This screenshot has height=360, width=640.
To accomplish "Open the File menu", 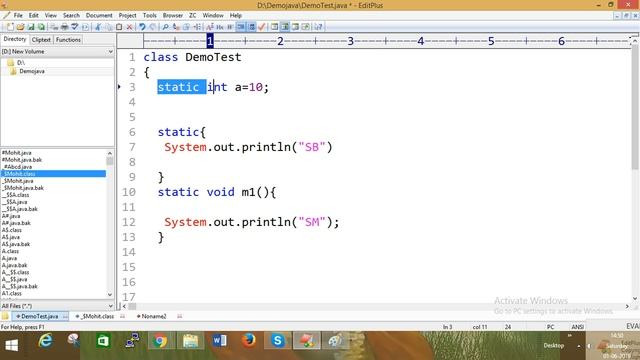I will 18,16.
